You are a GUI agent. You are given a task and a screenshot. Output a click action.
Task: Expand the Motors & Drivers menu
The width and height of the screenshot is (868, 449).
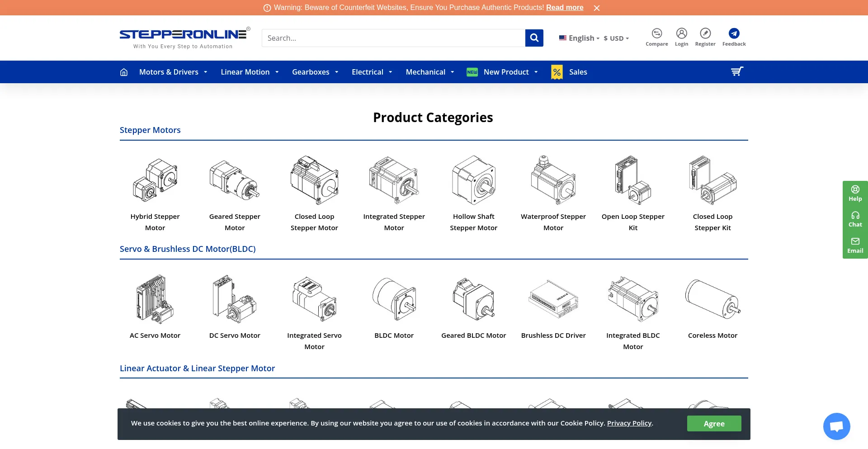pyautogui.click(x=173, y=72)
